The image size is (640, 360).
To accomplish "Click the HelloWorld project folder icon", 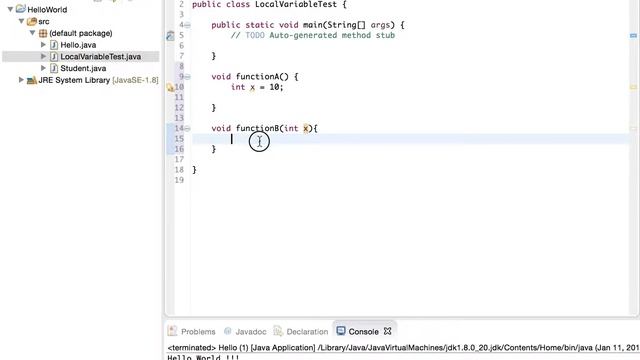I will [21, 9].
